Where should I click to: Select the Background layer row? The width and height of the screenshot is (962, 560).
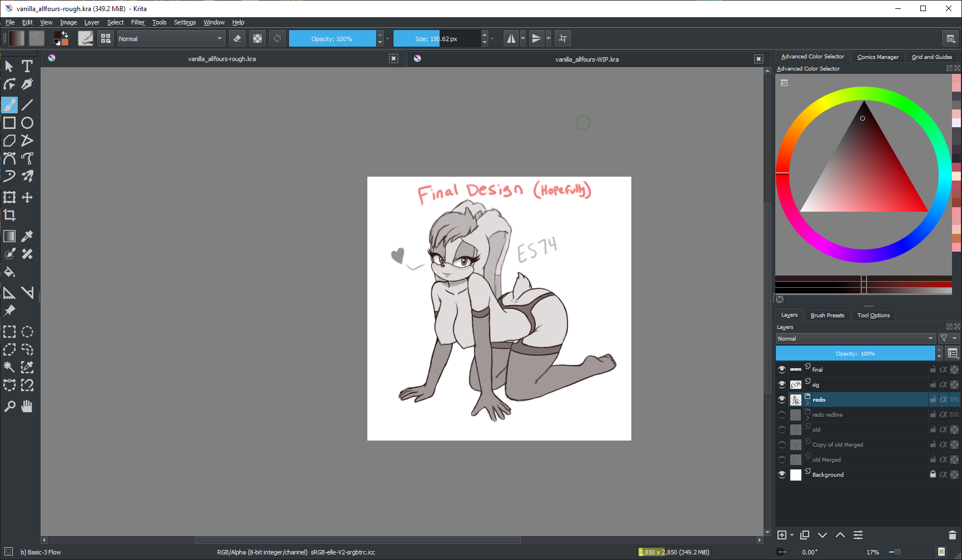pos(868,474)
